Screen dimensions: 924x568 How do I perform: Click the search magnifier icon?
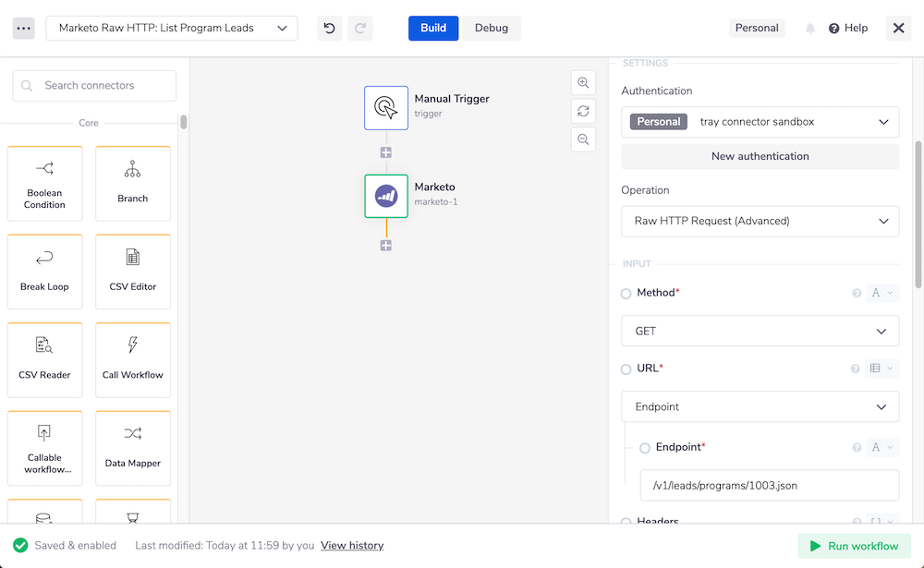(27, 86)
